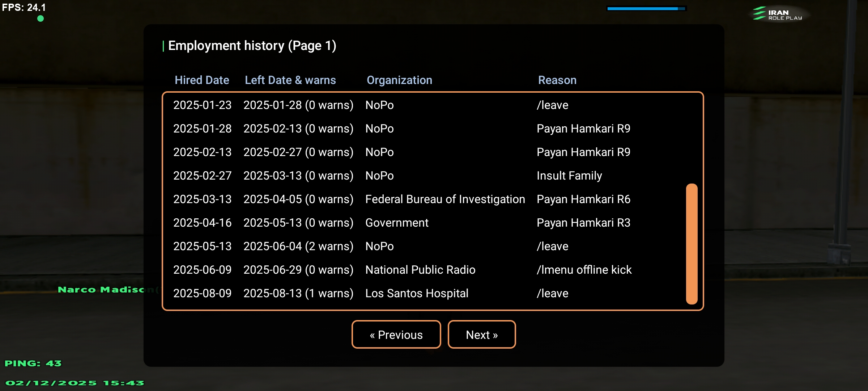Click the Hired Date column header
The image size is (868, 391).
(x=202, y=80)
